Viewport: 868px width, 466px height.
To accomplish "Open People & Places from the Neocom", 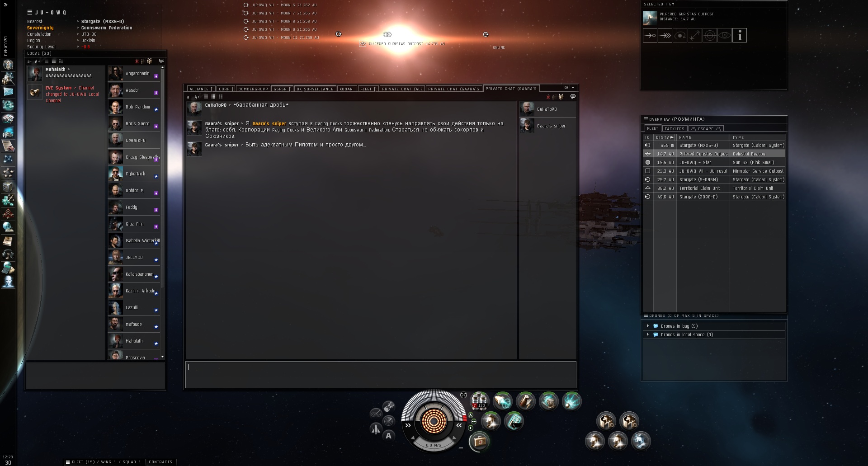I will tap(8, 78).
